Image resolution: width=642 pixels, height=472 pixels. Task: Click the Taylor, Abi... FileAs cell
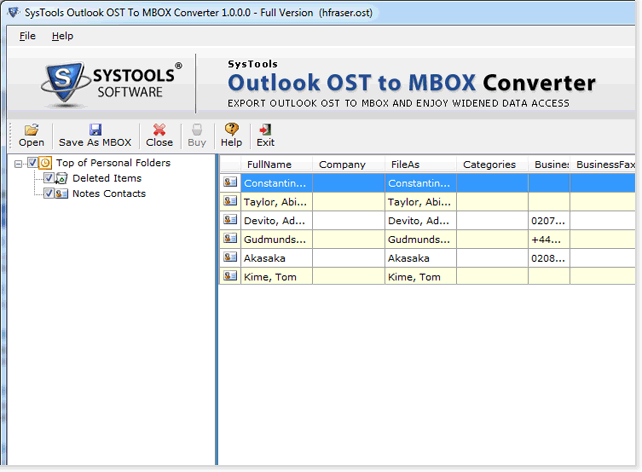coord(420,202)
